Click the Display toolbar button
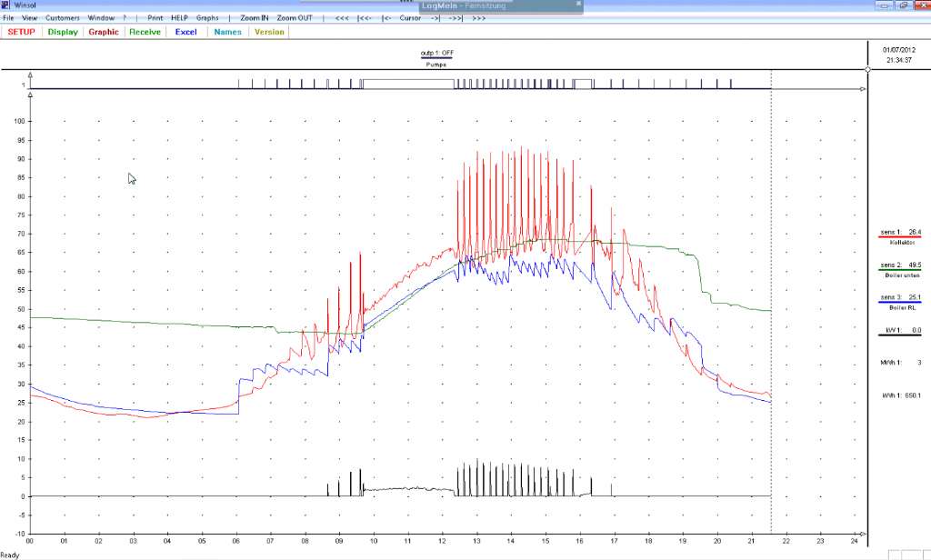Image resolution: width=931 pixels, height=560 pixels. (63, 32)
